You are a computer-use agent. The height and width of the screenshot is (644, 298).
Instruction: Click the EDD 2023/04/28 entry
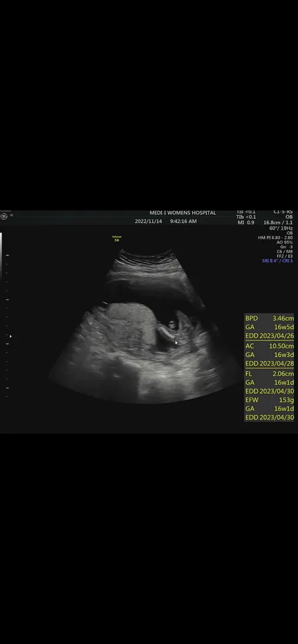(x=269, y=364)
